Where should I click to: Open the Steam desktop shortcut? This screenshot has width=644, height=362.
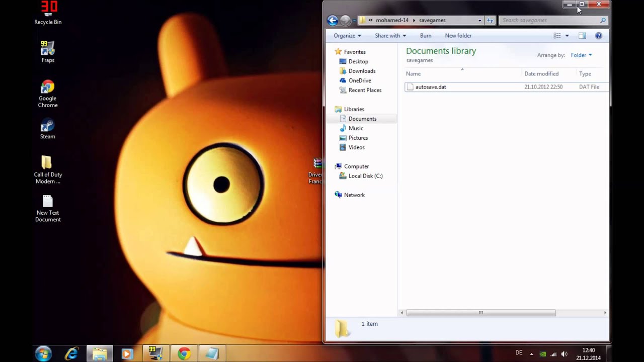(x=48, y=129)
